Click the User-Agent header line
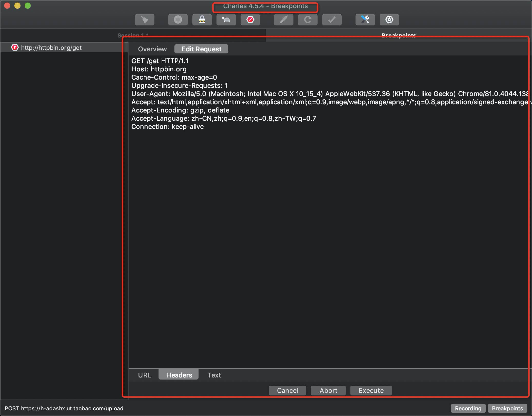 330,94
